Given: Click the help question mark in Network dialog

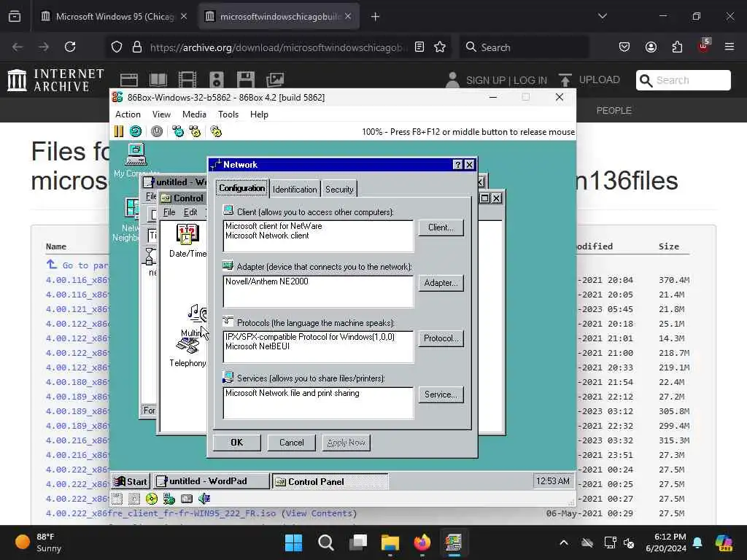Looking at the screenshot, I should pyautogui.click(x=458, y=165).
